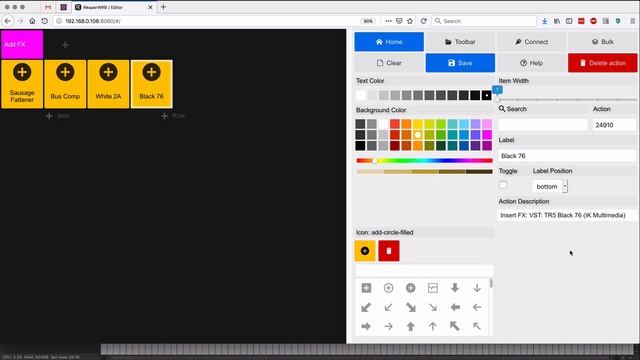Select the add-box square plus icon
The height and width of the screenshot is (360, 640).
click(366, 288)
